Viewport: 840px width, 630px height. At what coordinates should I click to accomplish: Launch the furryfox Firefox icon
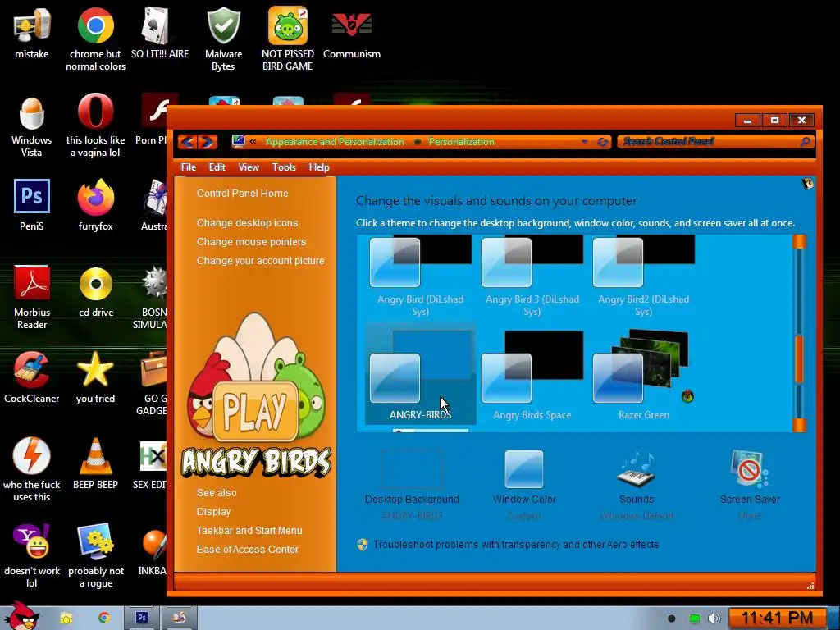[x=95, y=204]
